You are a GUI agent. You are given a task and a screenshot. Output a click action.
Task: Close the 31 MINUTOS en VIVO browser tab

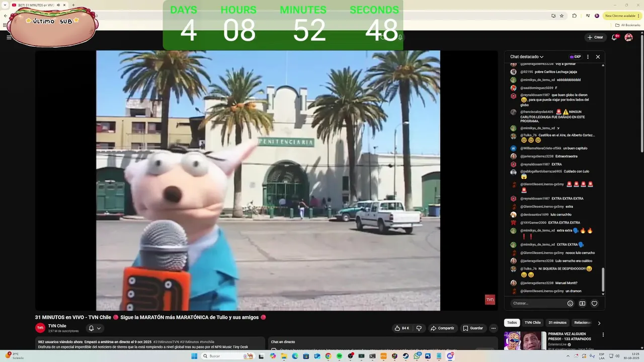(x=64, y=5)
